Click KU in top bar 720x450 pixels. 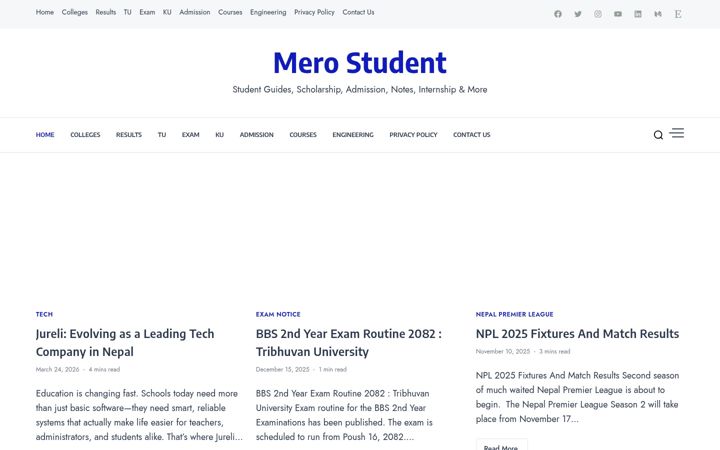click(x=167, y=12)
